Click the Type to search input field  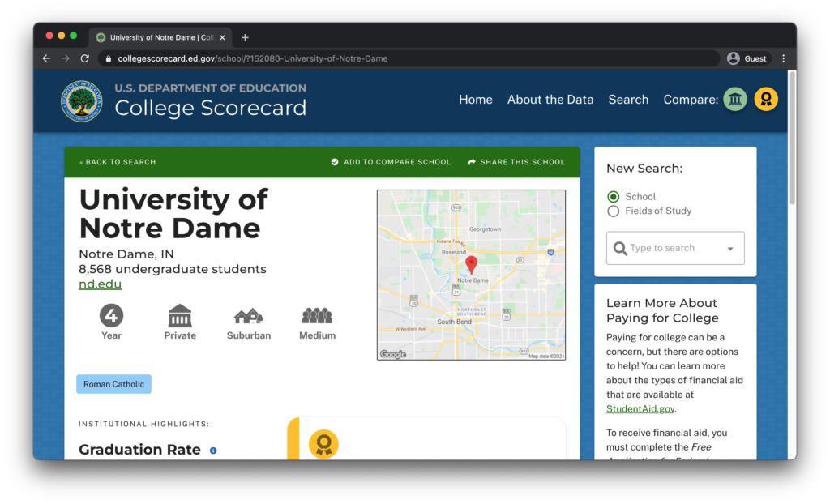tap(675, 248)
